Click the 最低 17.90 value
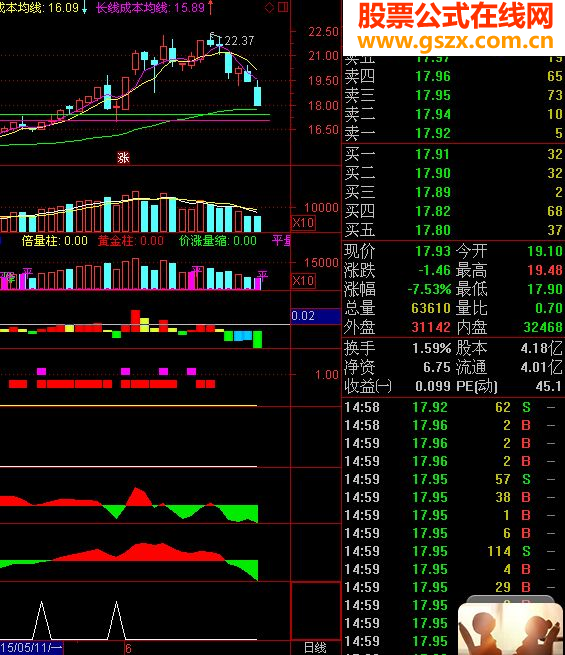 pyautogui.click(x=545, y=289)
